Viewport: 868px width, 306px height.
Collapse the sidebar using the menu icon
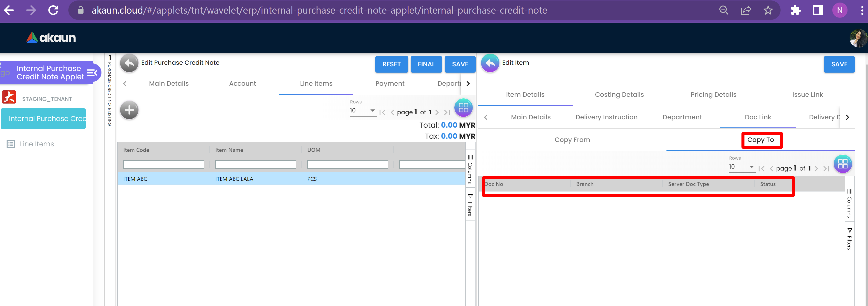pos(92,73)
